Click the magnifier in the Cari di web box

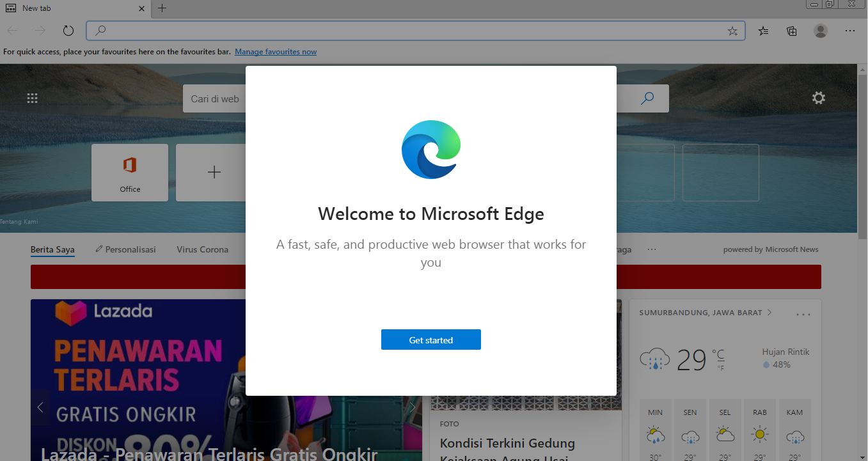coord(647,98)
